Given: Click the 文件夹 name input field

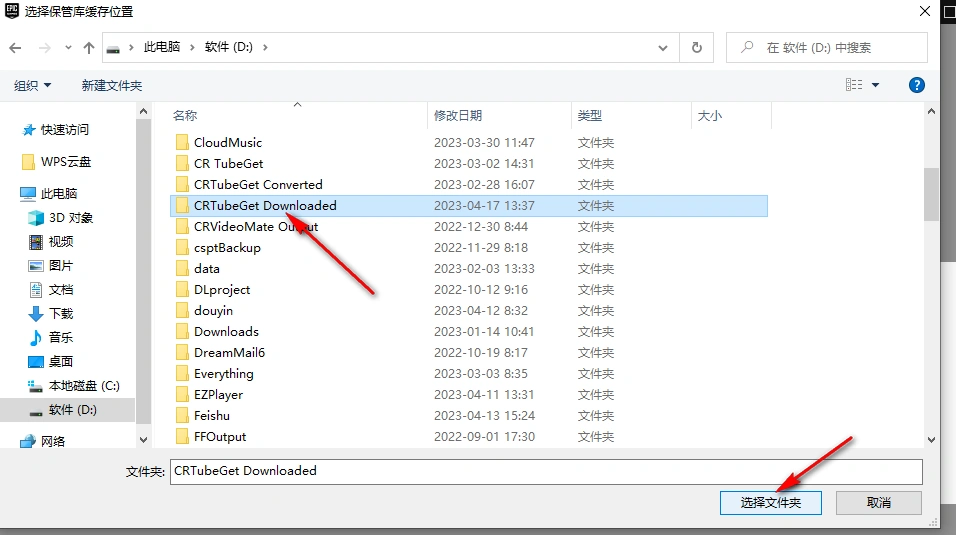Looking at the screenshot, I should click(546, 471).
